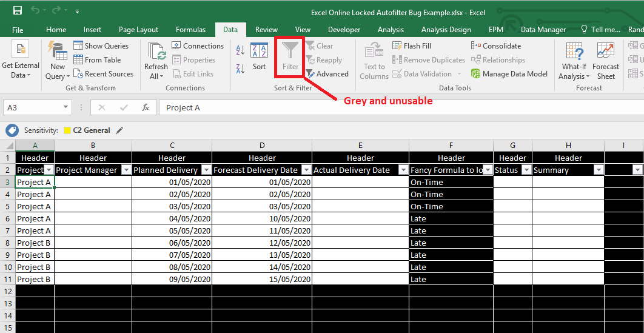Click the greyed Properties command
This screenshot has width=644, height=333.
[194, 60]
